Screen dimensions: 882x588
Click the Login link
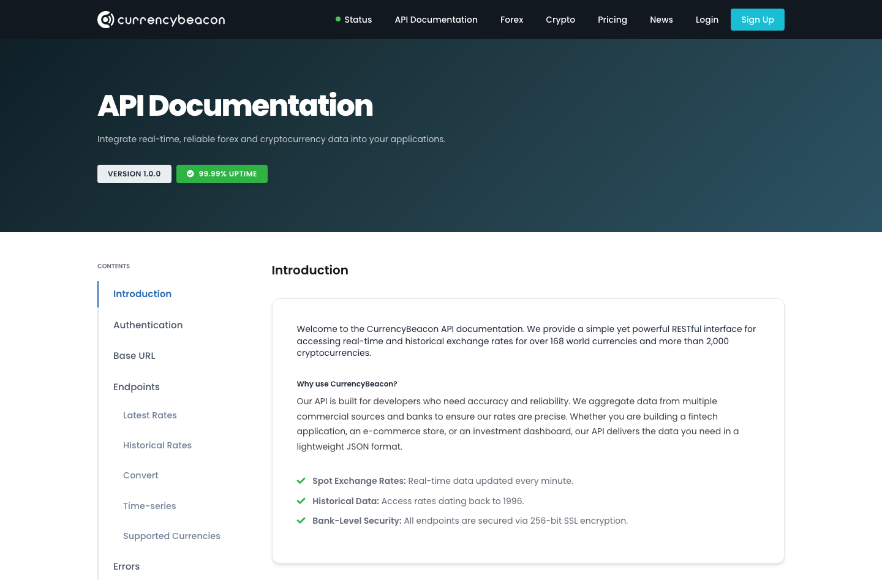(707, 19)
